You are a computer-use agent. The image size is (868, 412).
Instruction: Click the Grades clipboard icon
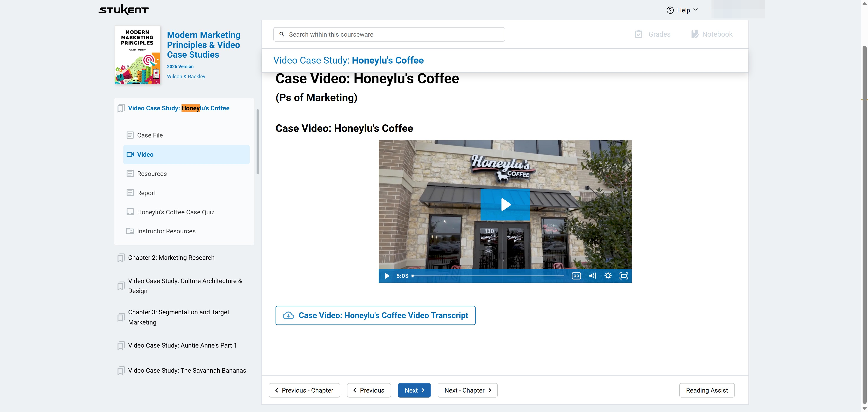tap(638, 34)
